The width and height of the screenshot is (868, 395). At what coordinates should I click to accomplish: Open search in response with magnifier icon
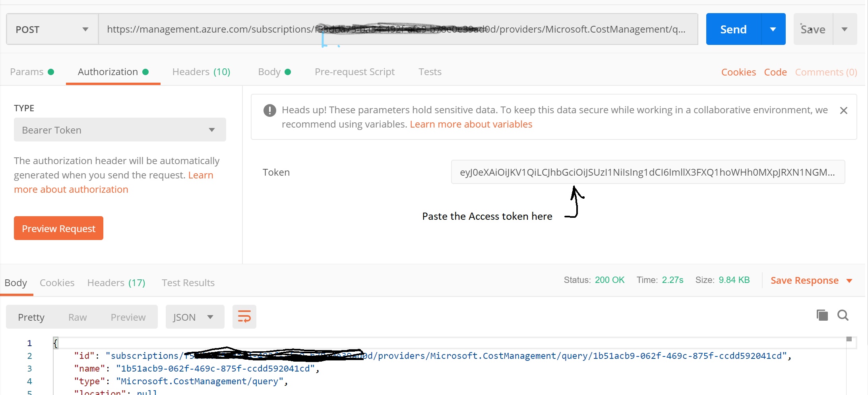pos(843,315)
